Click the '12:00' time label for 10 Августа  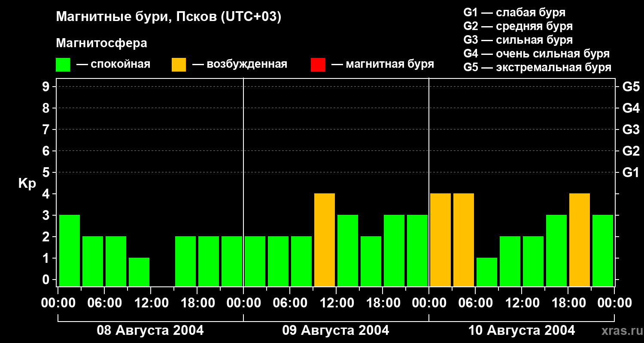click(x=522, y=303)
